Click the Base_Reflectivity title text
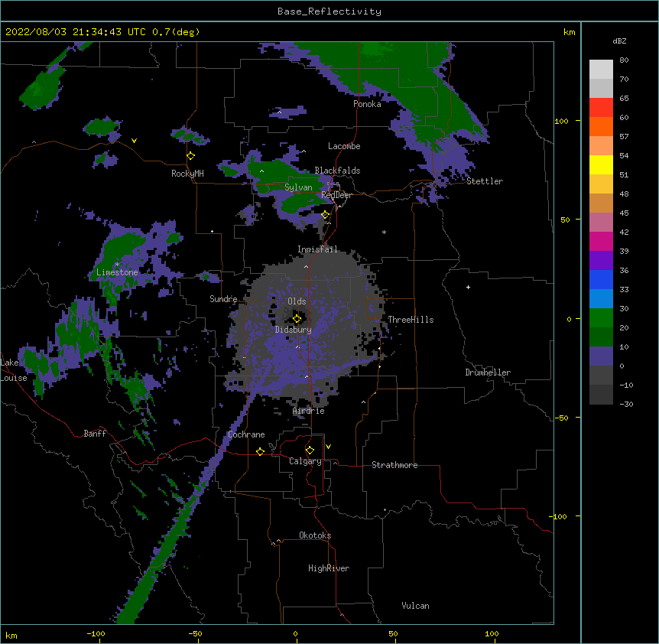The image size is (659, 644). [329, 11]
